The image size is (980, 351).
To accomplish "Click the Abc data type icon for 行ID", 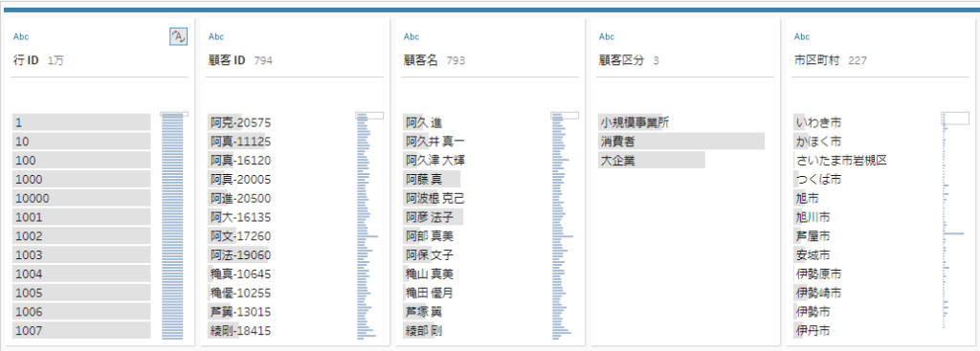I will point(21,37).
